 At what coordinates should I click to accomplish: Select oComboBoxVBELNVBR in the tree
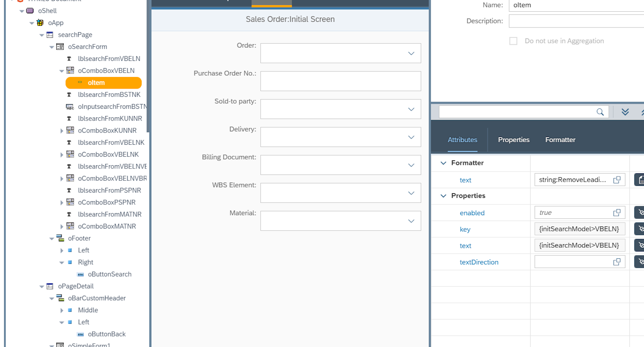click(112, 179)
